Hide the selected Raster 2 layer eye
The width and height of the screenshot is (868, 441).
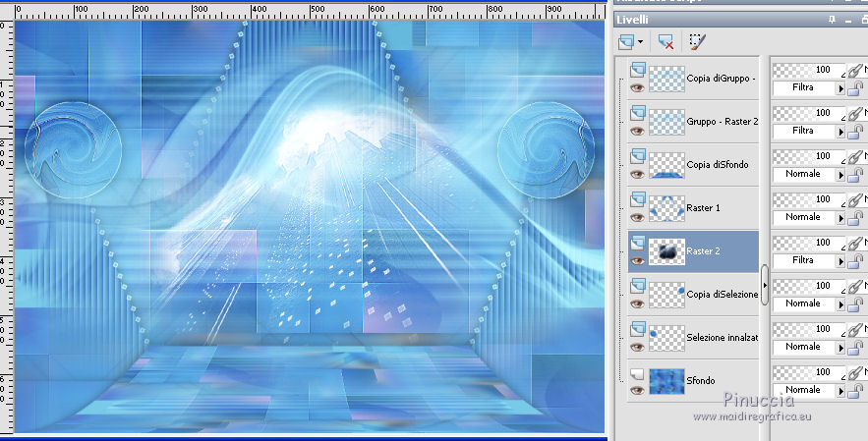(638, 260)
